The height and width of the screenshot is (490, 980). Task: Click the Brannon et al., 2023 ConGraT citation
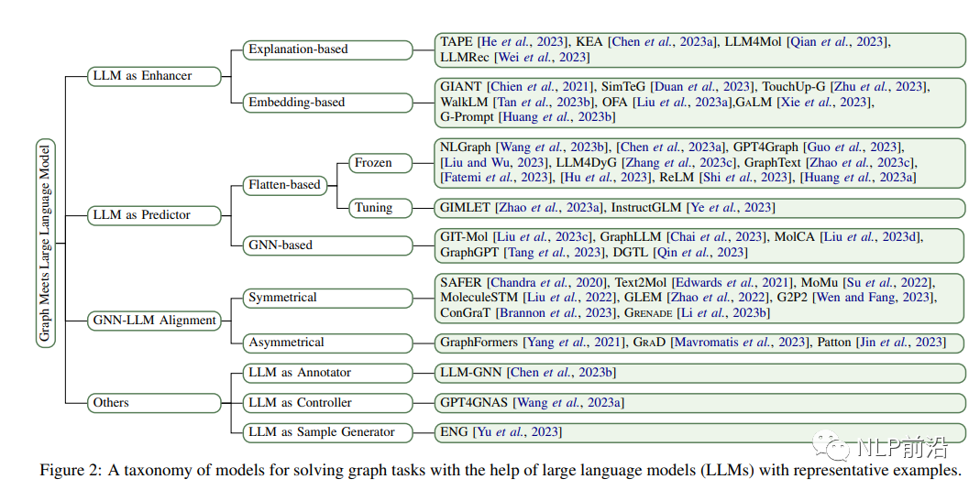(556, 313)
